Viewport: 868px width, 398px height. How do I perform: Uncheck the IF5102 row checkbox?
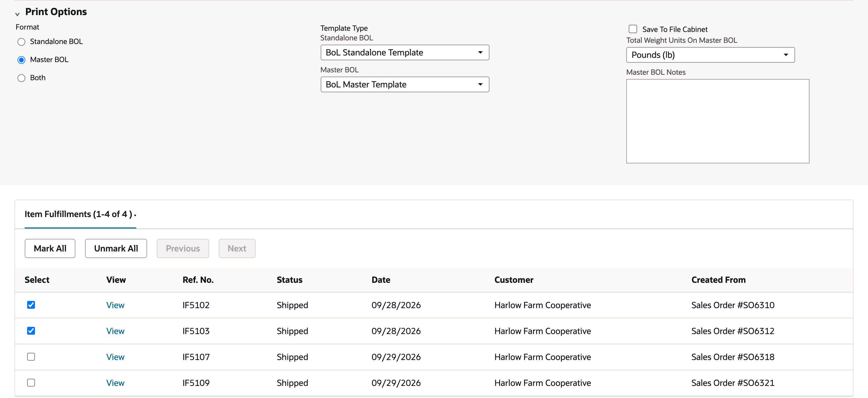pyautogui.click(x=31, y=305)
